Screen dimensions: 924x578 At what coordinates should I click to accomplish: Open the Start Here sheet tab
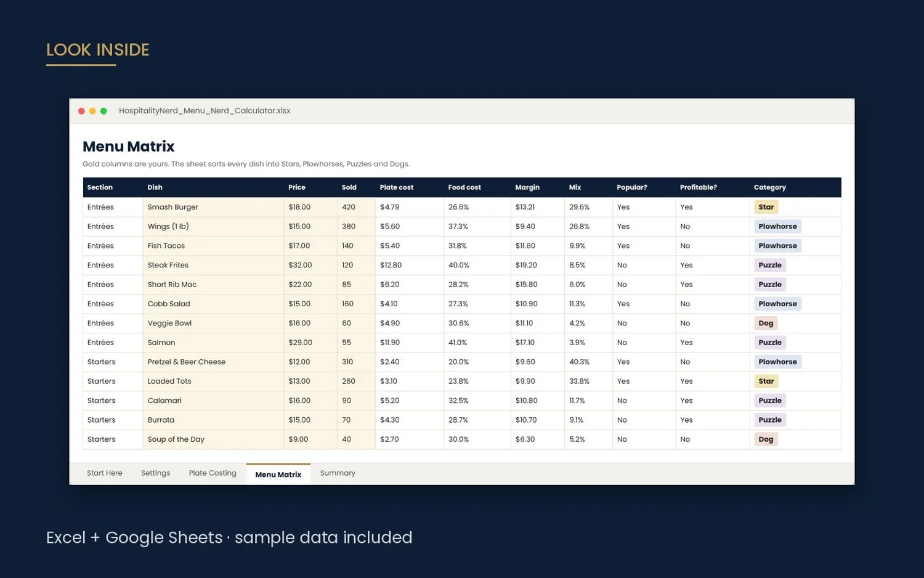tap(104, 473)
